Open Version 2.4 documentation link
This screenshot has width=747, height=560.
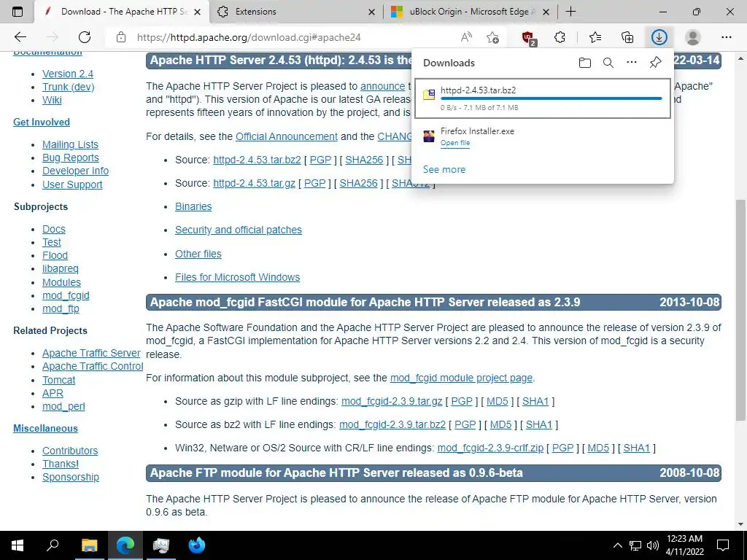(x=68, y=74)
